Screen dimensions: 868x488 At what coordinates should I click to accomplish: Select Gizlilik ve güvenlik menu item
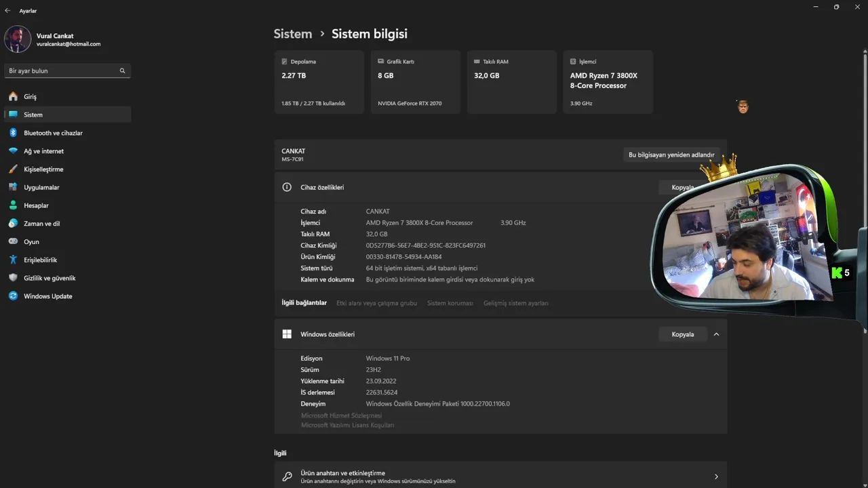click(67, 278)
